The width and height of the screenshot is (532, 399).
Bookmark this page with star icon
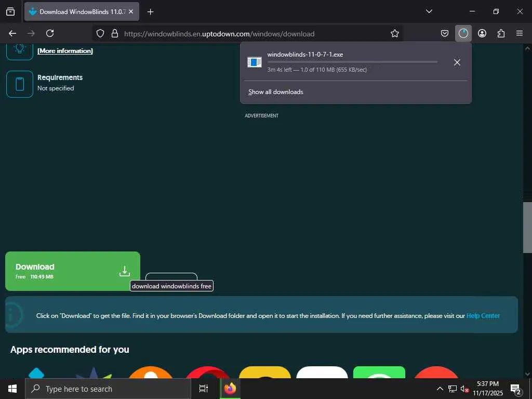(395, 34)
